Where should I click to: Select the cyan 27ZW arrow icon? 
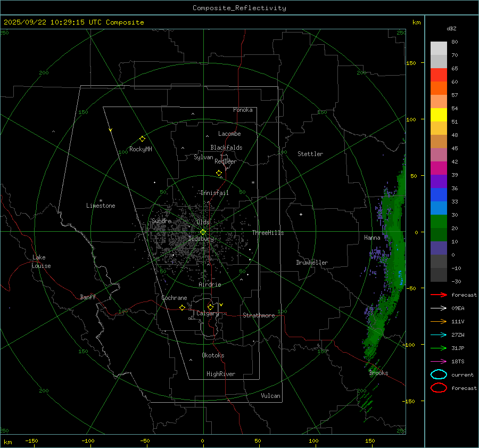click(x=439, y=335)
